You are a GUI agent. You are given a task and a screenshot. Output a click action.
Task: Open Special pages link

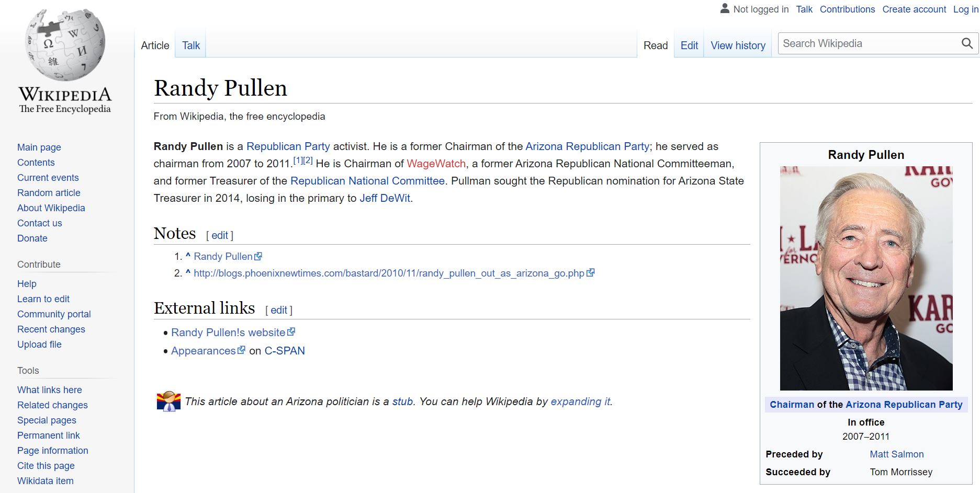coord(47,420)
